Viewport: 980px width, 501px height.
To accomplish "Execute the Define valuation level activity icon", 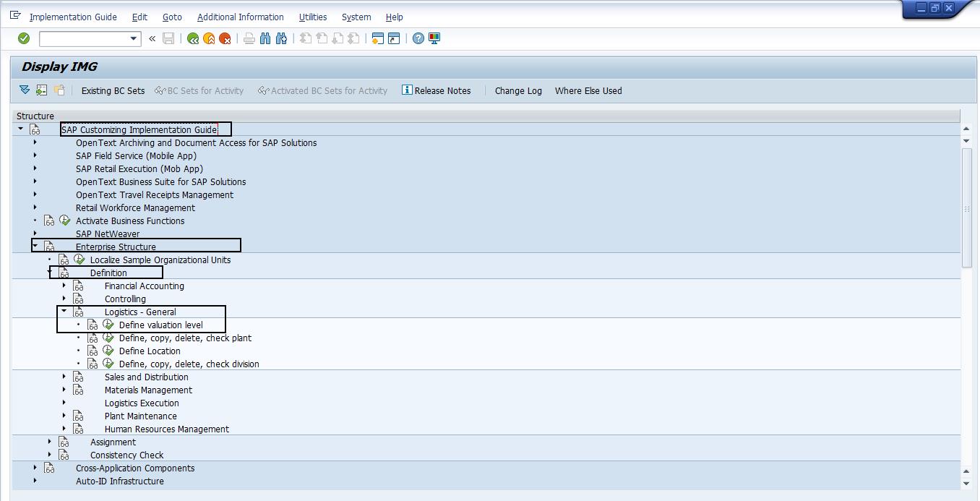I will [x=108, y=325].
